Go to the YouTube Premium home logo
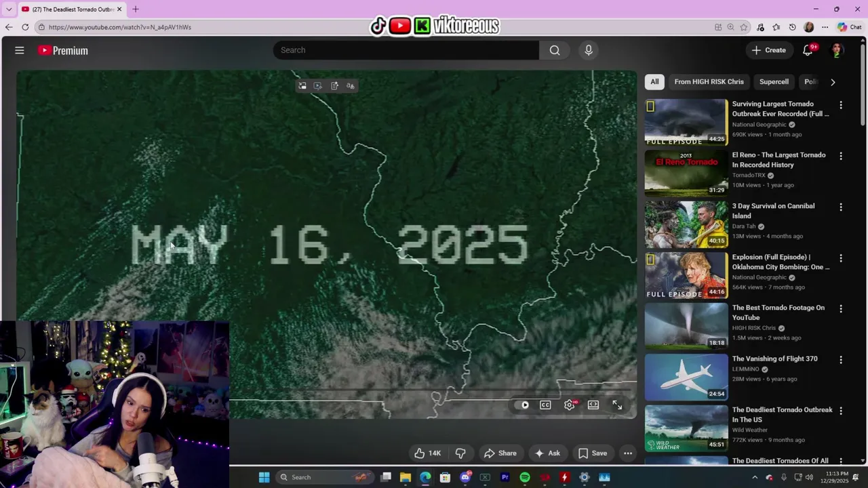The width and height of the screenshot is (868, 488). 63,50
